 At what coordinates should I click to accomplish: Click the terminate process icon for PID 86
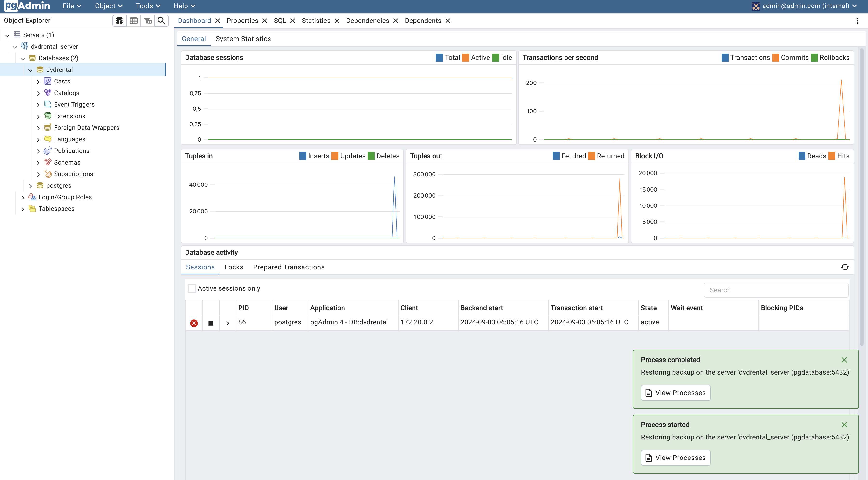pyautogui.click(x=193, y=323)
